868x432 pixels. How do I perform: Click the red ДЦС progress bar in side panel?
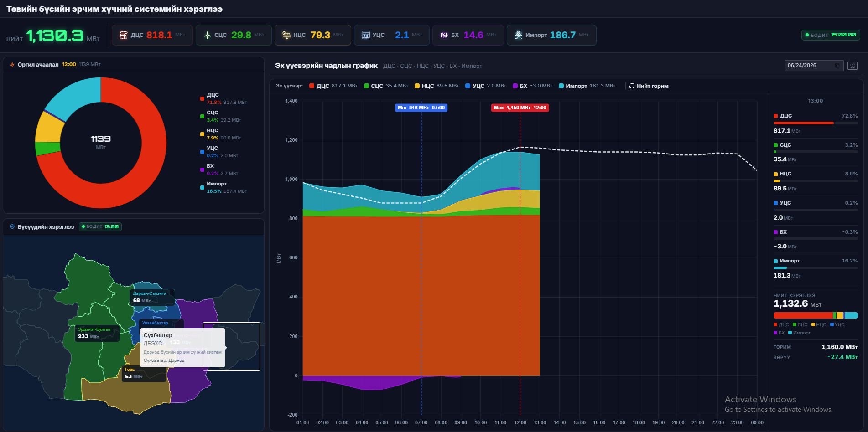coord(804,123)
